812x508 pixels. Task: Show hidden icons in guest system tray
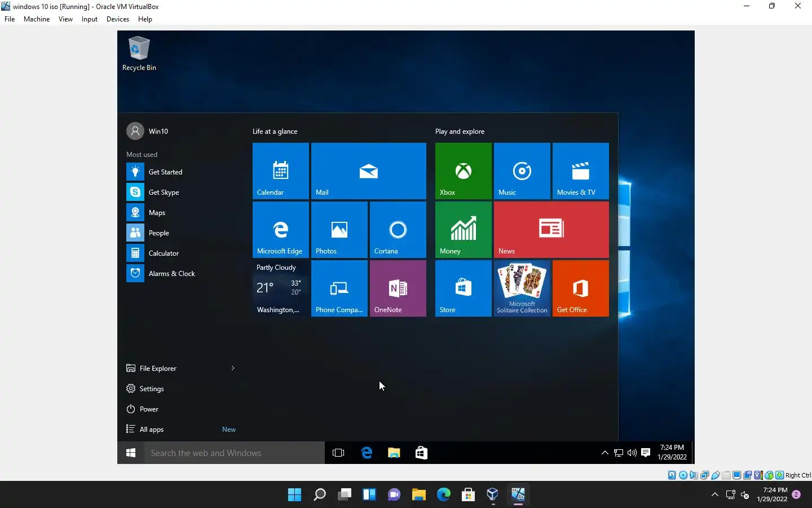coord(604,453)
